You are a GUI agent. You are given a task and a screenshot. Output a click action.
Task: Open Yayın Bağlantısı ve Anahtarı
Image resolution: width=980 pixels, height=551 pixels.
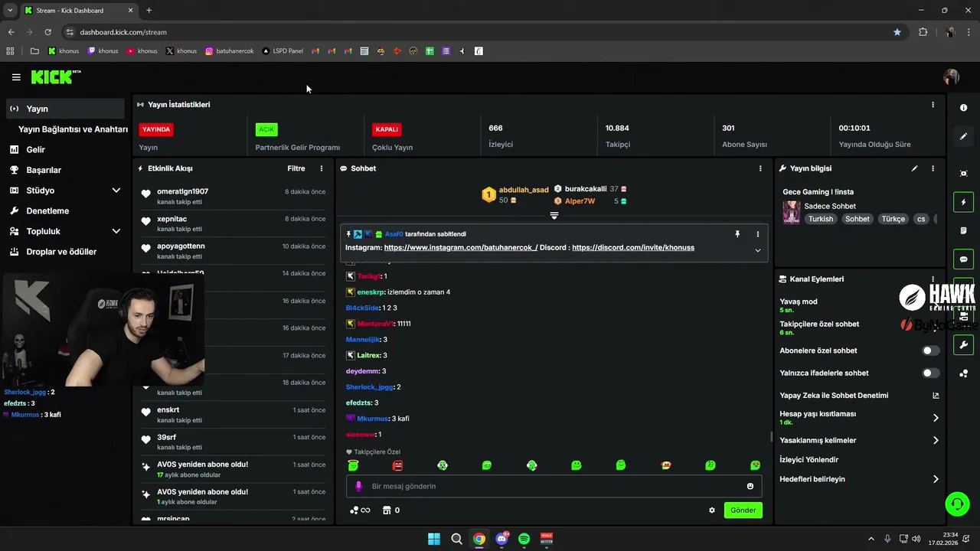pos(73,129)
